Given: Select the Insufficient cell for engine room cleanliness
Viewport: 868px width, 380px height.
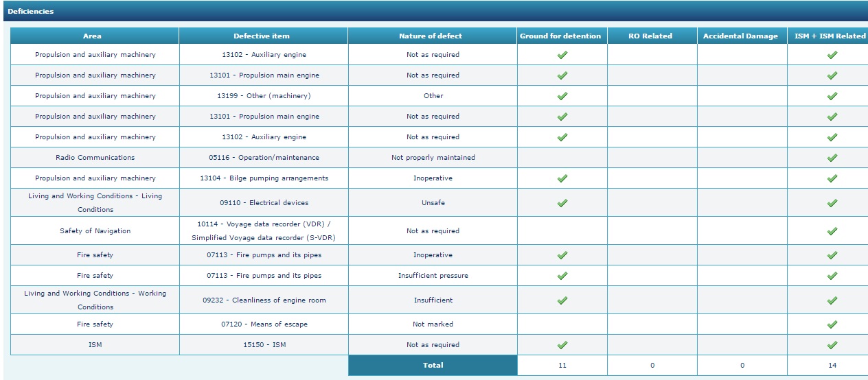Looking at the screenshot, I should pyautogui.click(x=433, y=300).
